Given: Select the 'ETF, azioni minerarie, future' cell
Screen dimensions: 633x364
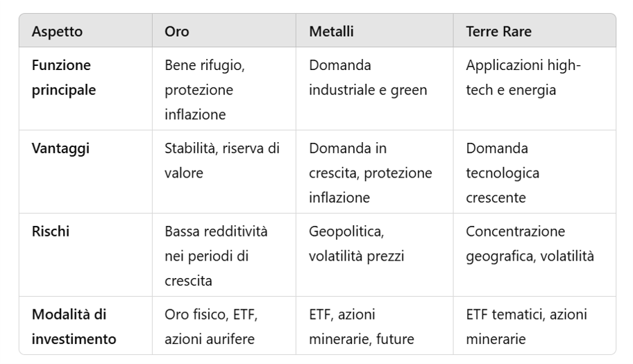Looking at the screenshot, I should point(361,327).
